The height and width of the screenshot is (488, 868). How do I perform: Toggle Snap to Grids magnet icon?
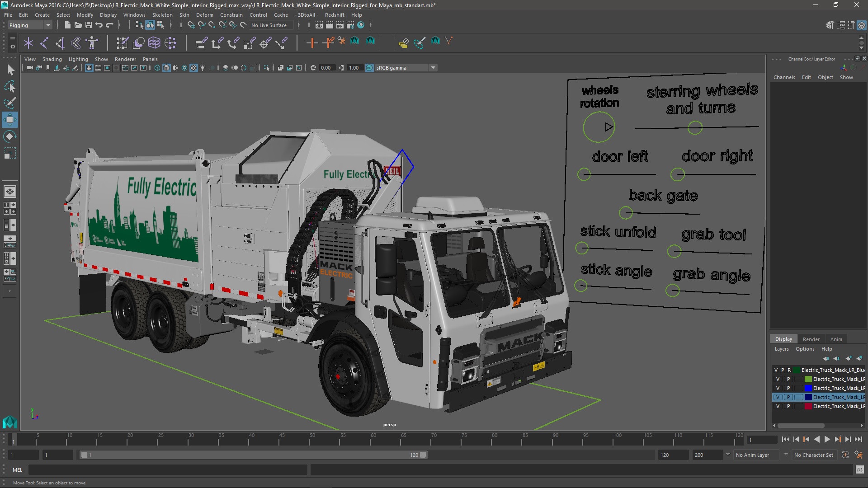pyautogui.click(x=191, y=25)
